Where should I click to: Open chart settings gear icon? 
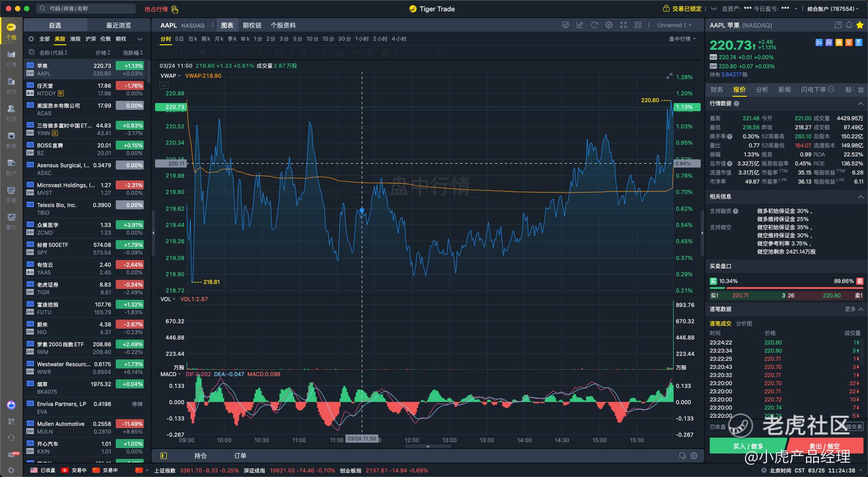[609, 25]
